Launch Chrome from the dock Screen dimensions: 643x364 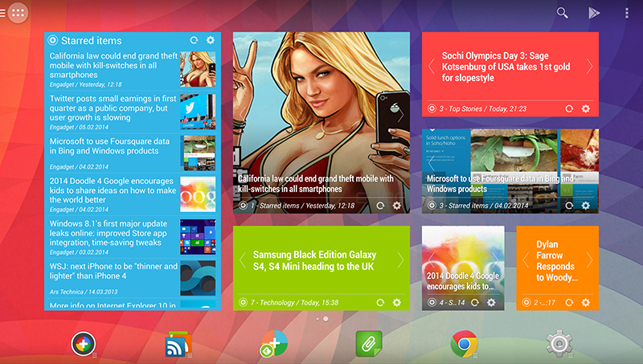[x=464, y=343]
